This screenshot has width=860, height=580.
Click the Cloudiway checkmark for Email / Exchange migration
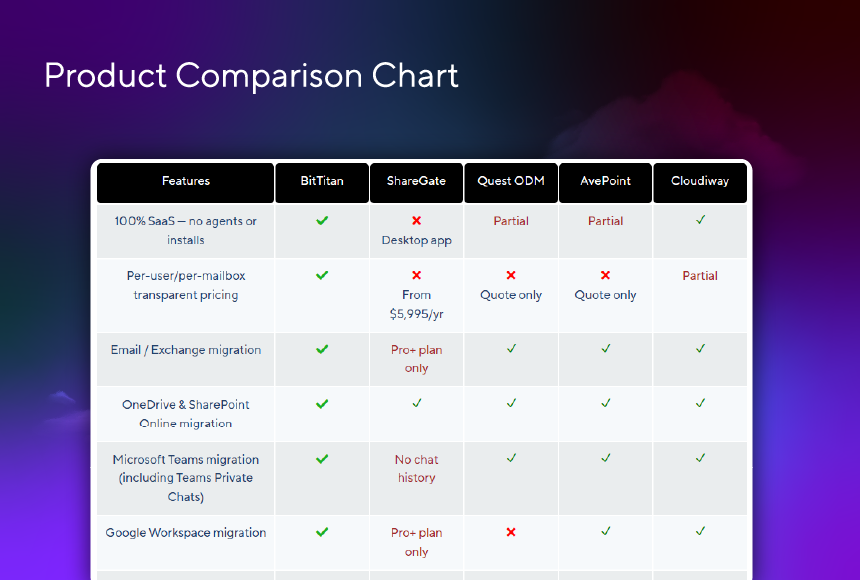pyautogui.click(x=700, y=348)
